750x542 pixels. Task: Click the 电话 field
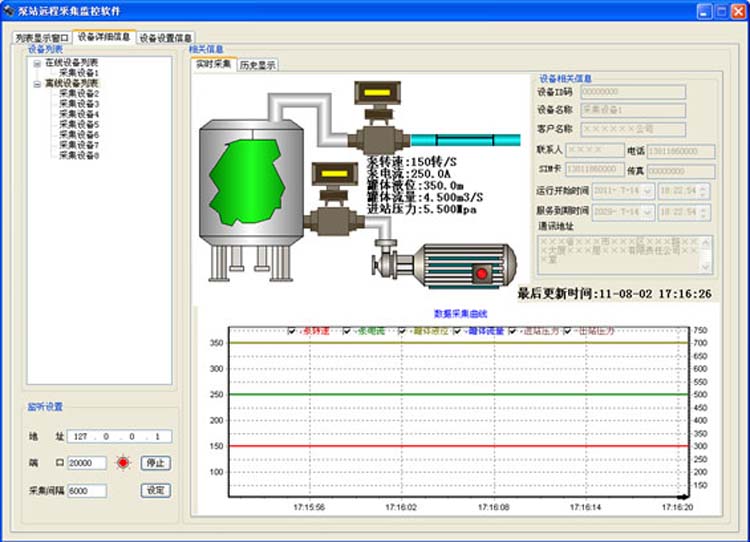681,151
